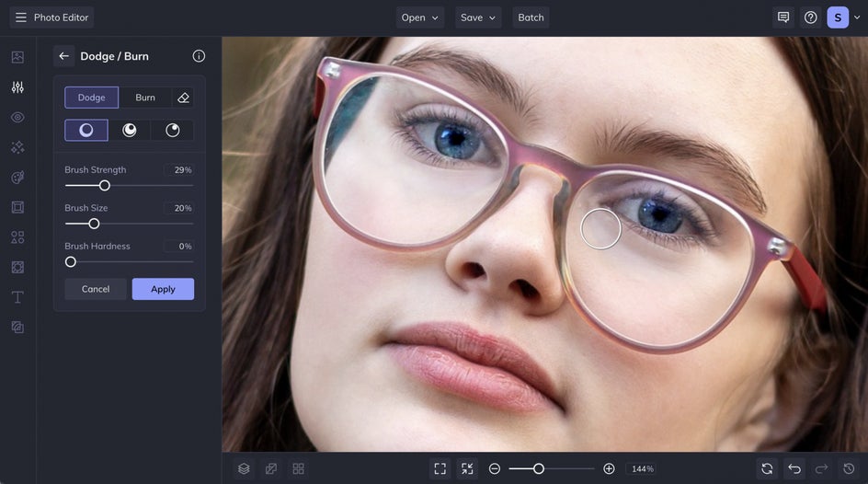Open the Overlays sidebar icon at bottom

click(x=17, y=328)
